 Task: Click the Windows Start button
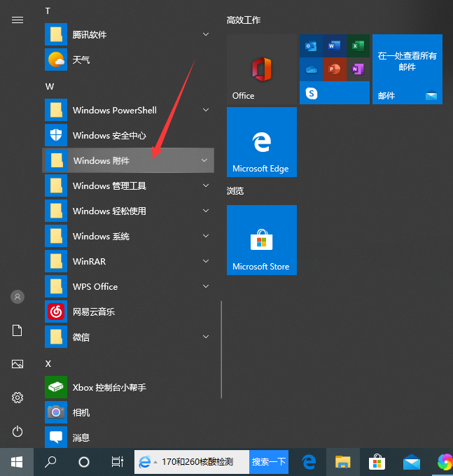(x=17, y=462)
